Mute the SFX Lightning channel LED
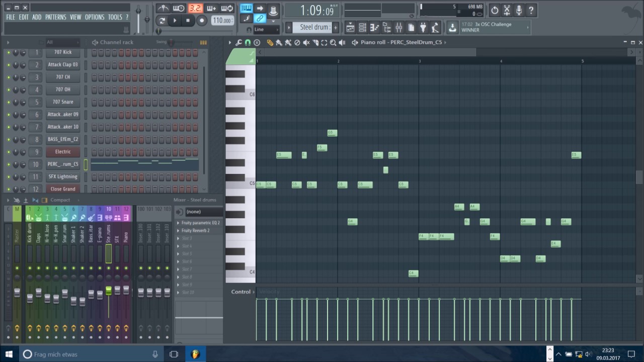Screen dimensions: 644x362 (x=8, y=176)
